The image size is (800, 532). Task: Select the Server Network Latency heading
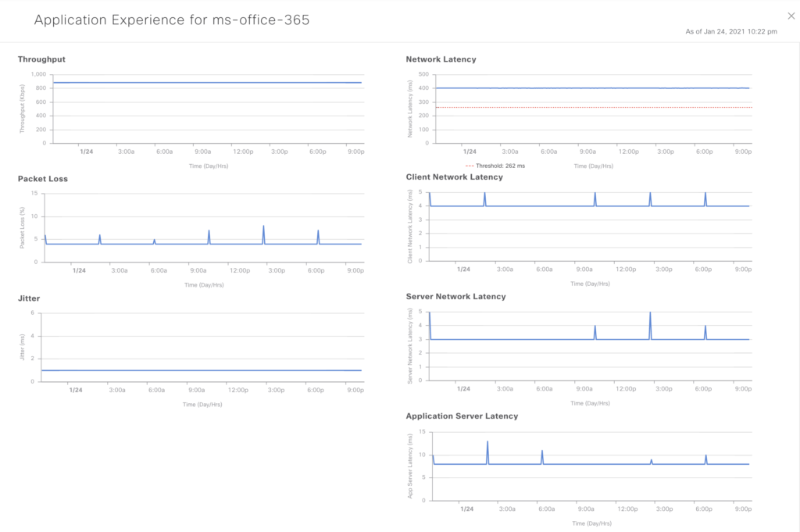tap(455, 297)
